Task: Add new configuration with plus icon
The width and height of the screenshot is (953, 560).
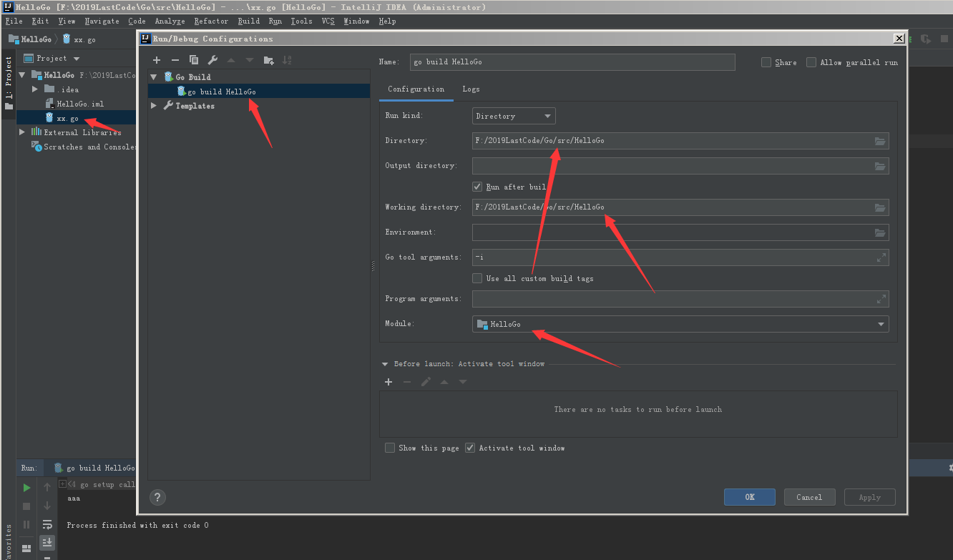Action: click(157, 60)
